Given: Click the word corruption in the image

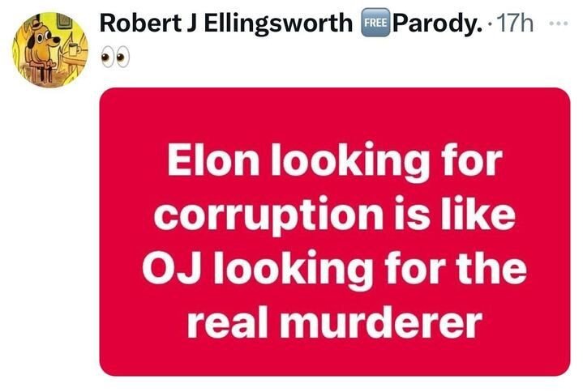Looking at the screenshot, I should 269,215.
